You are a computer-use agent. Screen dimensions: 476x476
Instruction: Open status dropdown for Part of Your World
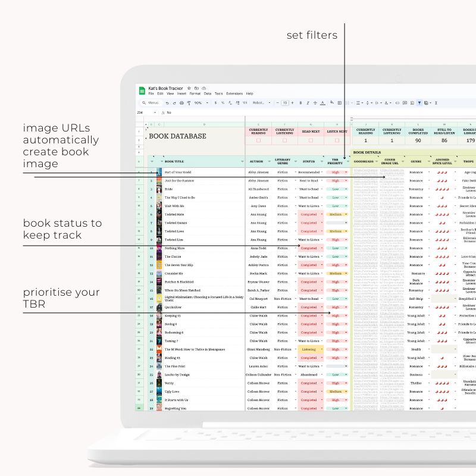322,172
